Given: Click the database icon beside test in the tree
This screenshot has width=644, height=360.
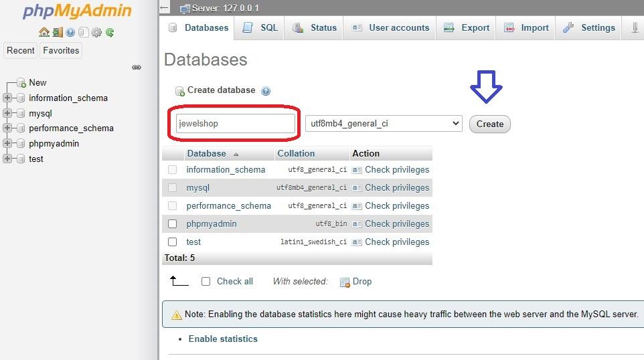Looking at the screenshot, I should [21, 159].
